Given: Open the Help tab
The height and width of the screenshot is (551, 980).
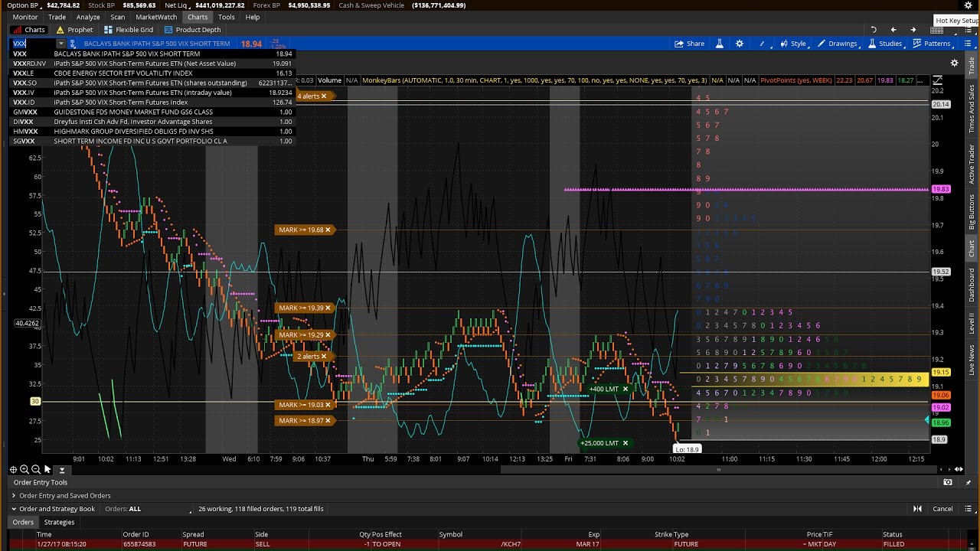Looking at the screenshot, I should [253, 17].
